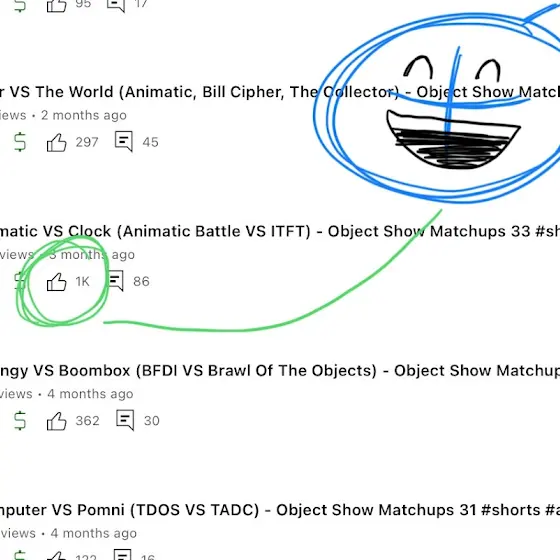Click the 1K likes count
Viewport: 560px width, 560px height.
82,281
